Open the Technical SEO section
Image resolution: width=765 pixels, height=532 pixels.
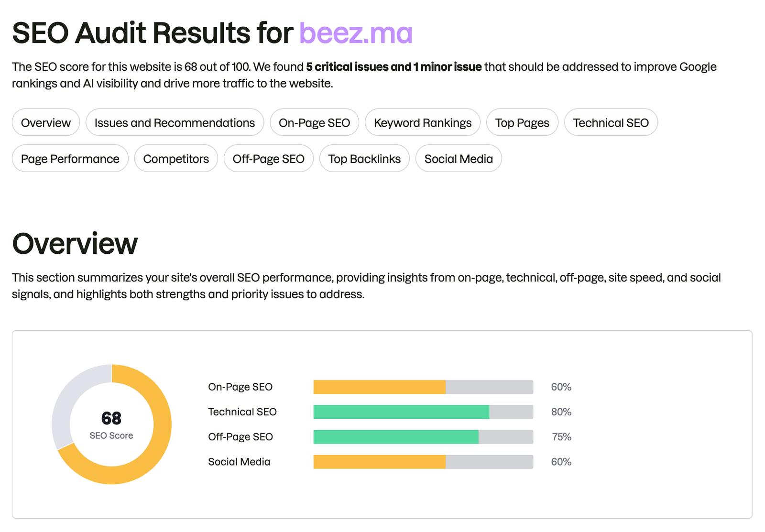click(611, 122)
